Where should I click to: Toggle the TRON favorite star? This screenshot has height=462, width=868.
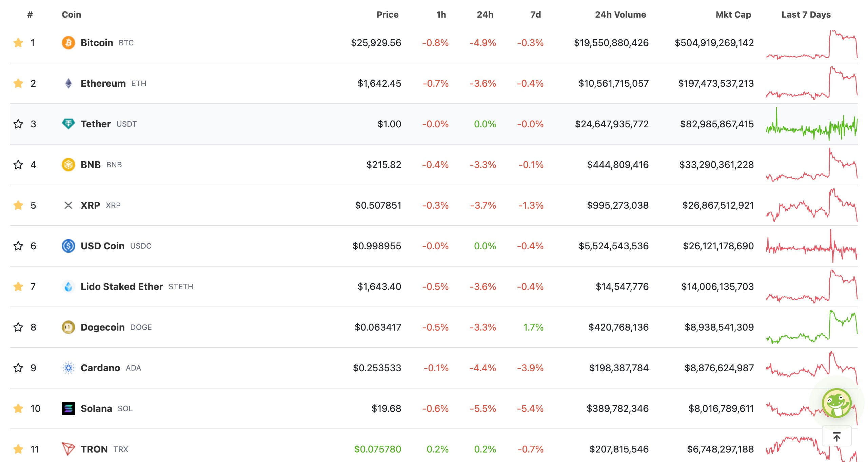pyautogui.click(x=18, y=449)
